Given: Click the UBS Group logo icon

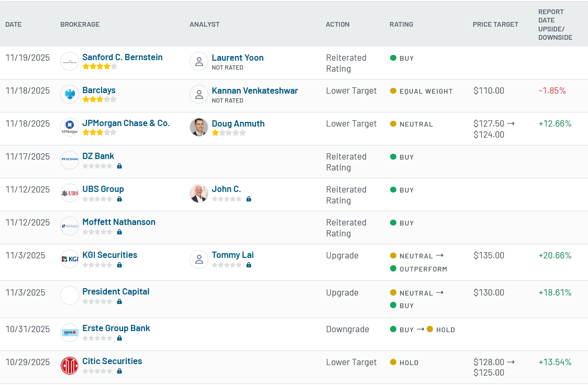Looking at the screenshot, I should tap(69, 193).
